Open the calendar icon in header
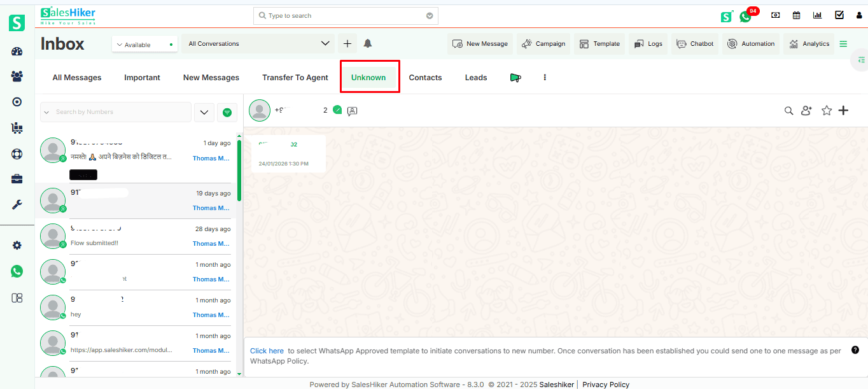 796,16
